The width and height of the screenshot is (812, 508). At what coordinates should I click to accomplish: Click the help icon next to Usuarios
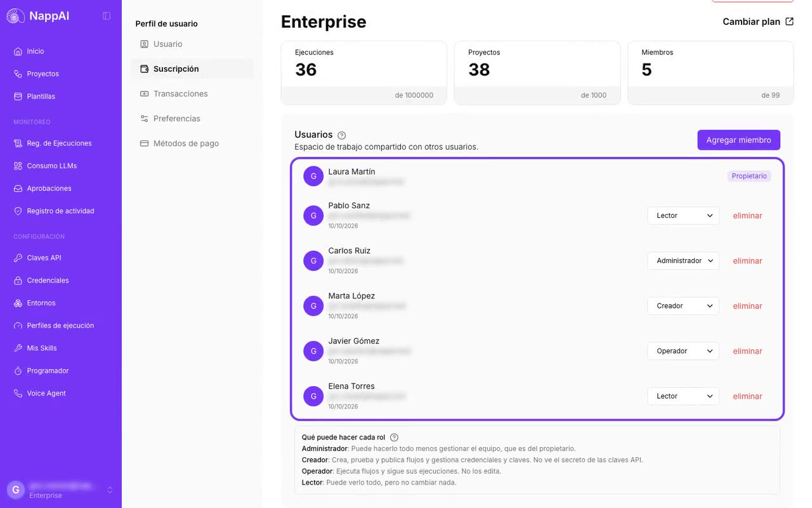coord(342,135)
